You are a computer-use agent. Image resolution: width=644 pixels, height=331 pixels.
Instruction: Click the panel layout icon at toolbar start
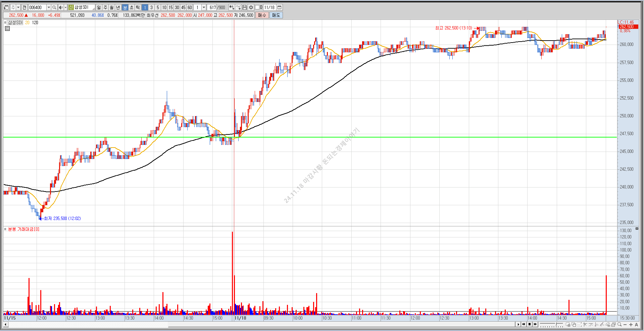pyautogui.click(x=6, y=7)
